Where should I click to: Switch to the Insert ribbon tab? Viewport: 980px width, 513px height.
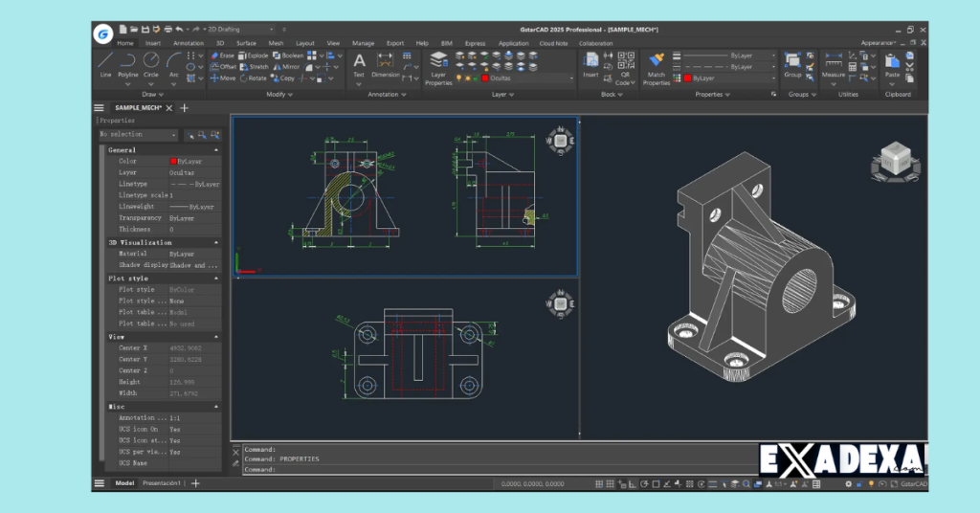[153, 43]
